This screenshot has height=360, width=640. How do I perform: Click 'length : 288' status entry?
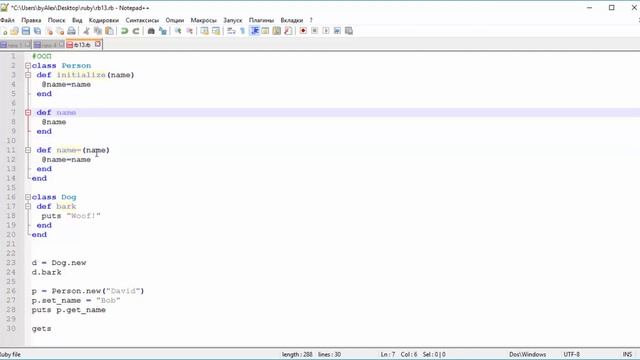297,354
